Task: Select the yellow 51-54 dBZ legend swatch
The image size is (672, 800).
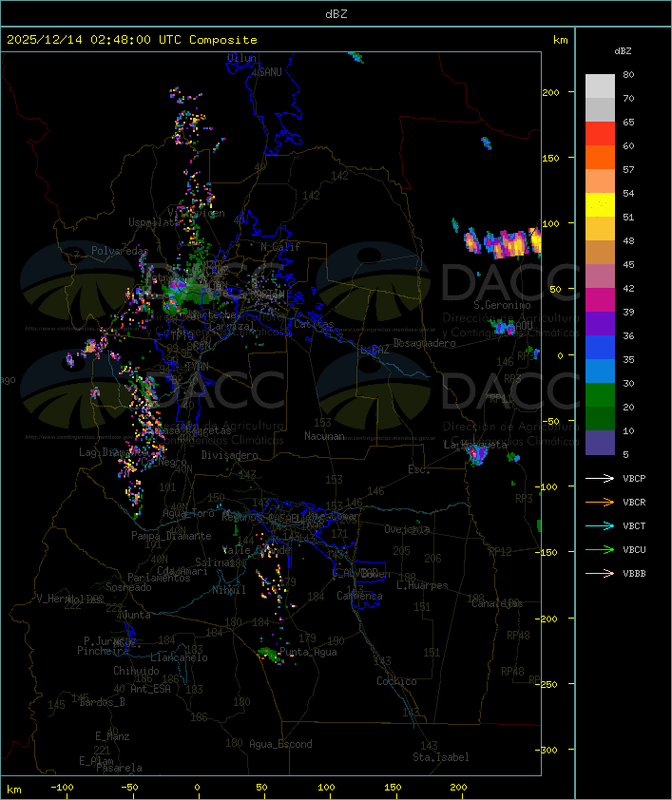Action: pos(600,205)
